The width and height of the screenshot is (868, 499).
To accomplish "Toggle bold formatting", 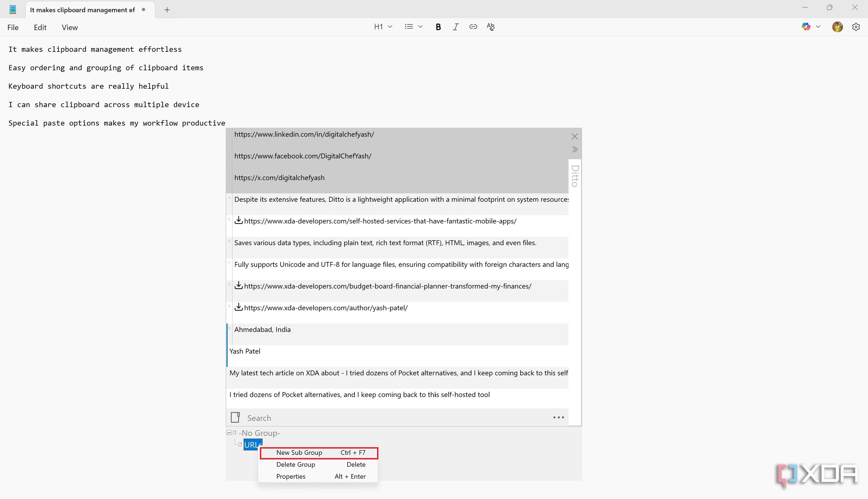I will [438, 27].
